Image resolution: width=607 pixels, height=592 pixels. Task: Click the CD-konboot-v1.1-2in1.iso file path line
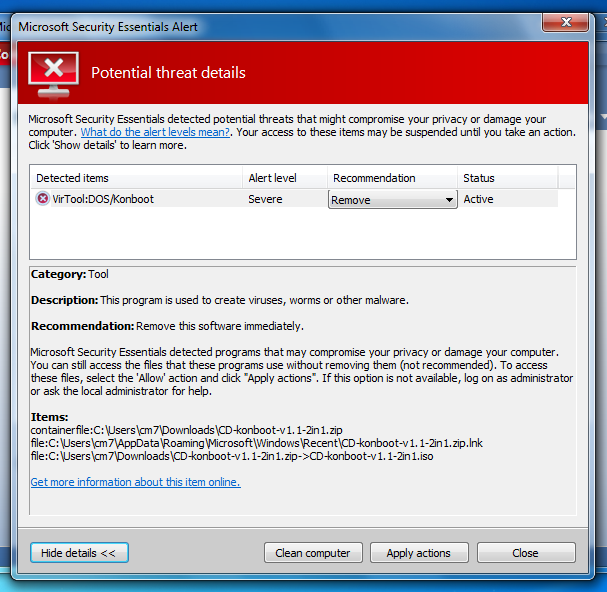click(232, 456)
